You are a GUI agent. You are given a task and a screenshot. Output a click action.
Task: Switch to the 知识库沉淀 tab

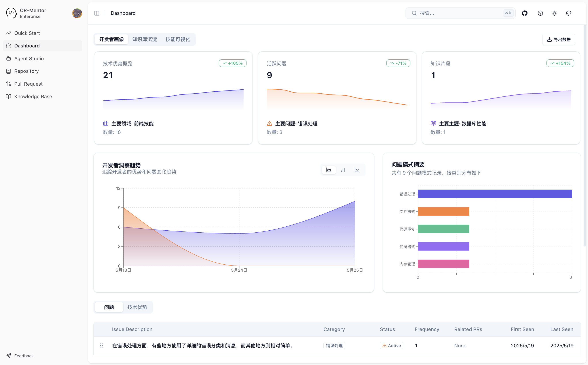144,39
